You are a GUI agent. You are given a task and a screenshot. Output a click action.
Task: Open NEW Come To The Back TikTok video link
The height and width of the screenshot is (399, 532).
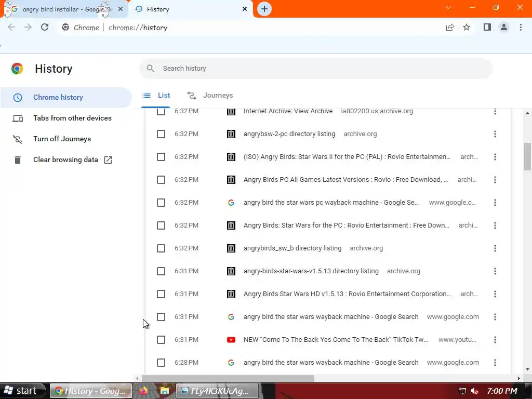(x=336, y=340)
